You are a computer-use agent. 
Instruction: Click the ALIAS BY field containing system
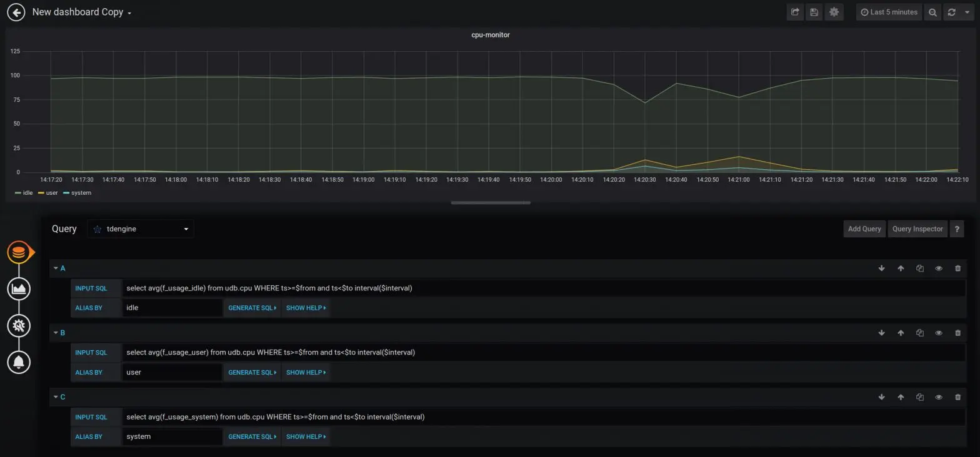[x=172, y=436]
